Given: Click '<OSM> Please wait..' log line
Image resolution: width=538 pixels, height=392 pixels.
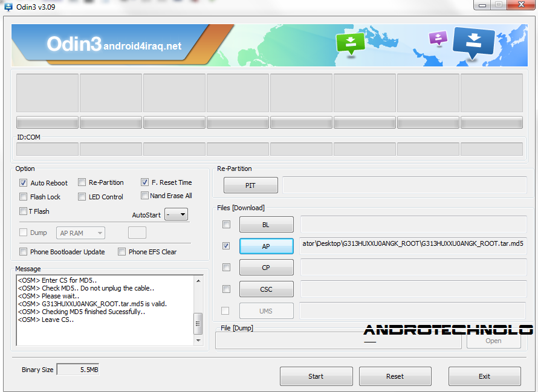Looking at the screenshot, I should click(x=48, y=296).
